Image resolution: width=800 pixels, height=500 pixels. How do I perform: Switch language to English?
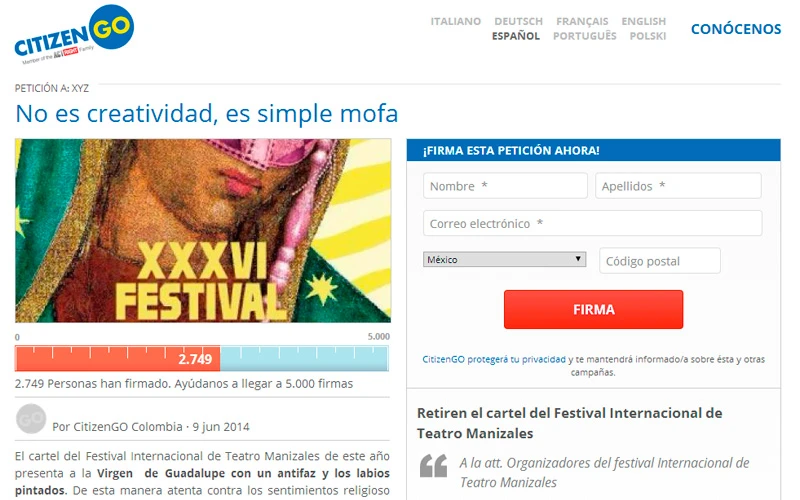coord(643,21)
